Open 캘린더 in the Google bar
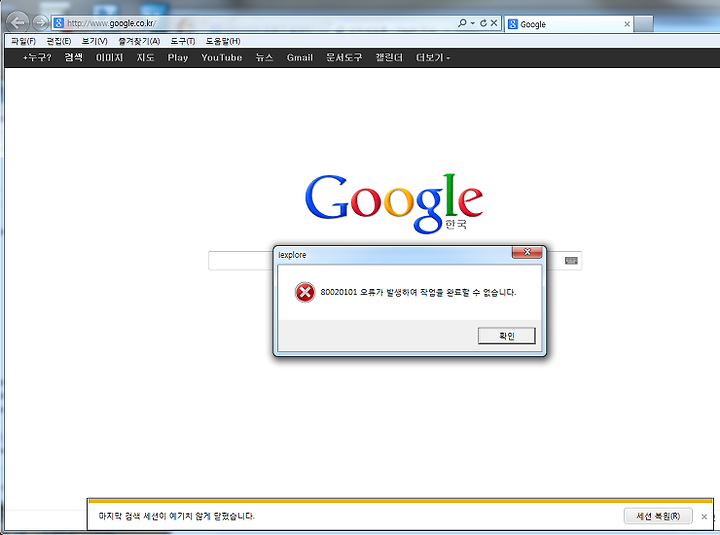This screenshot has height=535, width=720. [x=389, y=57]
